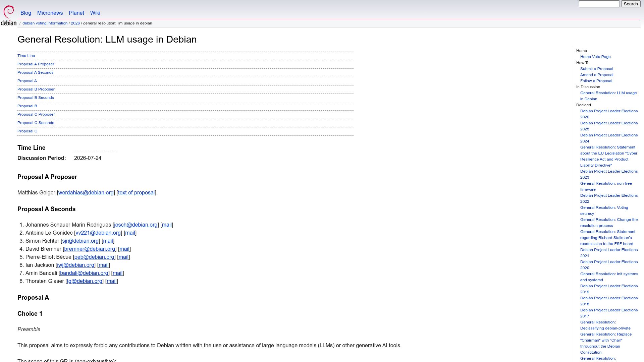Screen dimensions: 644x362
Task: Click the Debian swirl logo
Action: [x=8, y=15]
